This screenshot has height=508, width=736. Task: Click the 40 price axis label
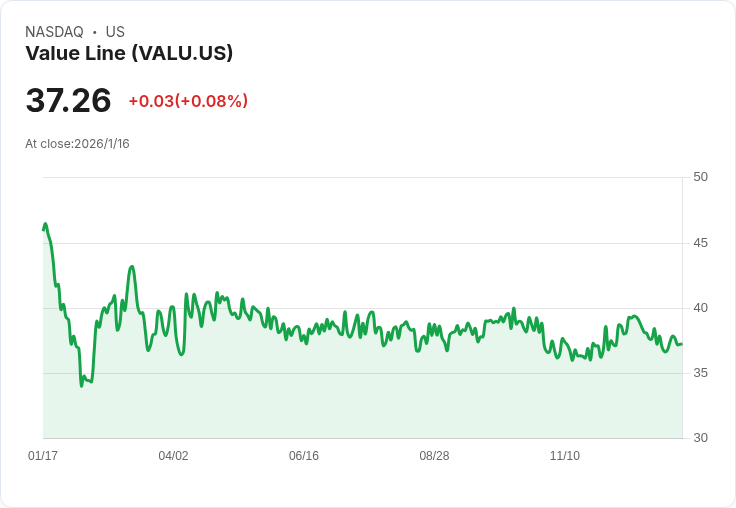(x=700, y=308)
